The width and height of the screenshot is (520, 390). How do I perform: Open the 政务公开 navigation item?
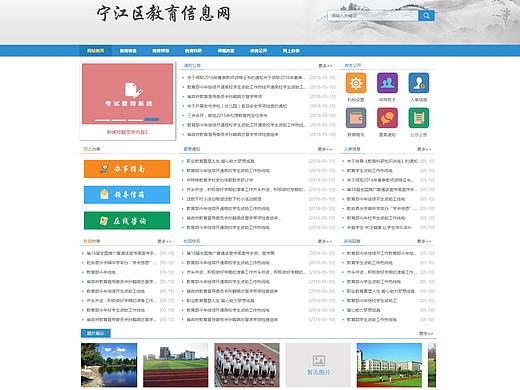[258, 51]
